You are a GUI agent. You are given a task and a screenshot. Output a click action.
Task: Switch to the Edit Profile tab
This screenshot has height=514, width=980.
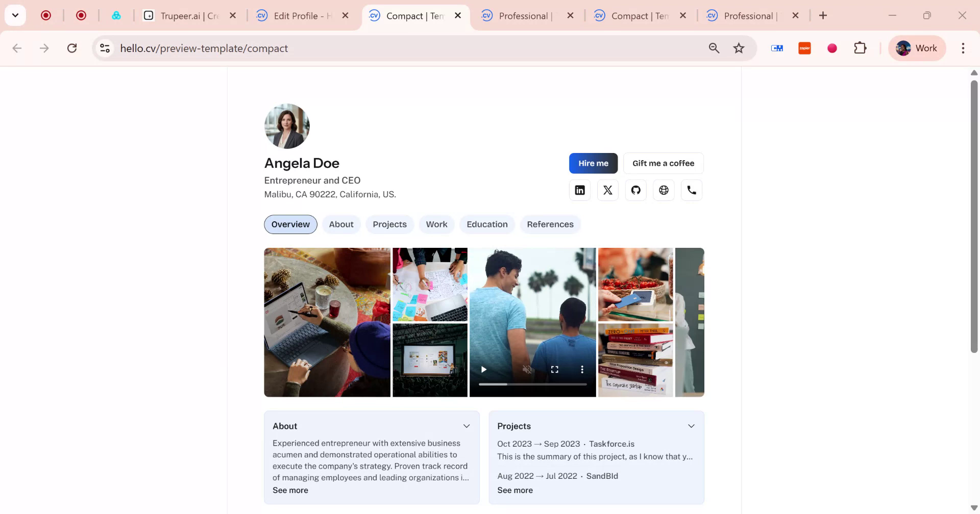(300, 15)
